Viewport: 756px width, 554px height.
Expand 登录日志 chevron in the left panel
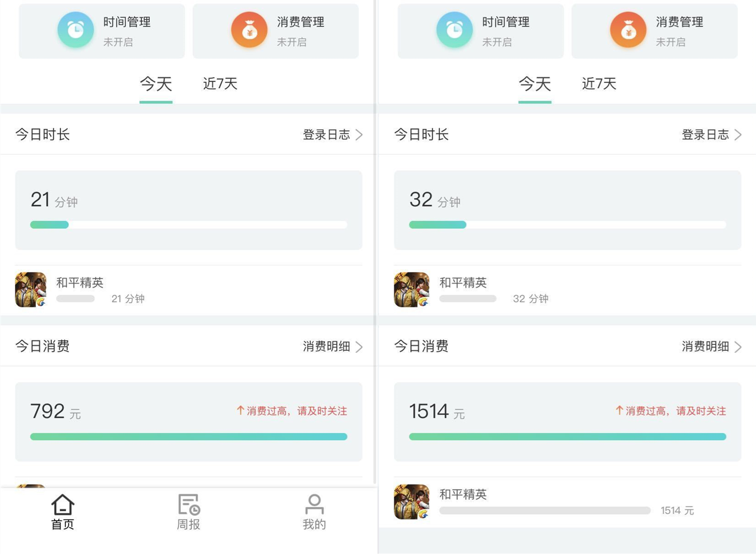tap(359, 135)
